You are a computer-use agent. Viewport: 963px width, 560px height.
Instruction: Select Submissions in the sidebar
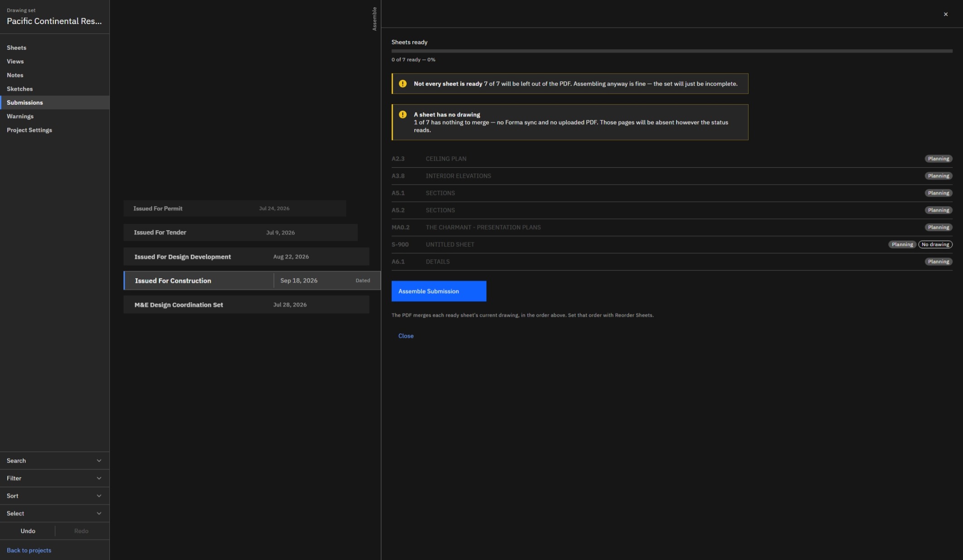click(54, 102)
